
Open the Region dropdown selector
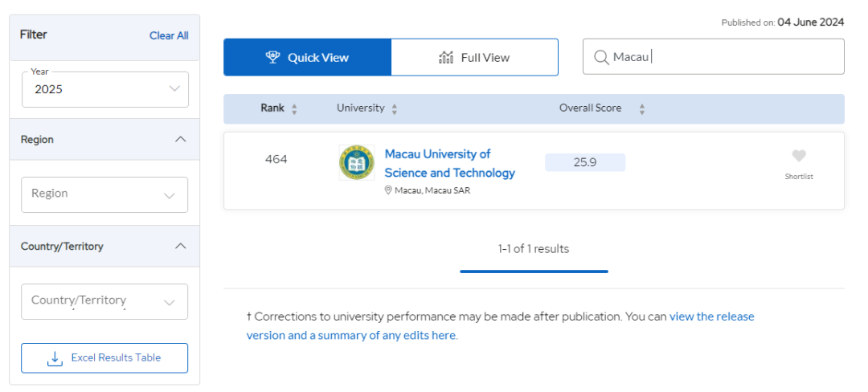coord(104,194)
